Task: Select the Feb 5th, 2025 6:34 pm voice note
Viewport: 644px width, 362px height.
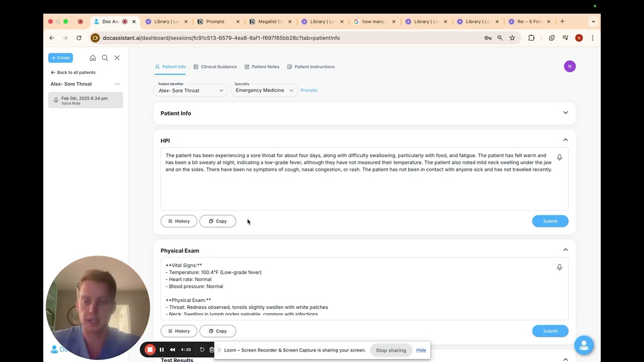Action: 86,100
